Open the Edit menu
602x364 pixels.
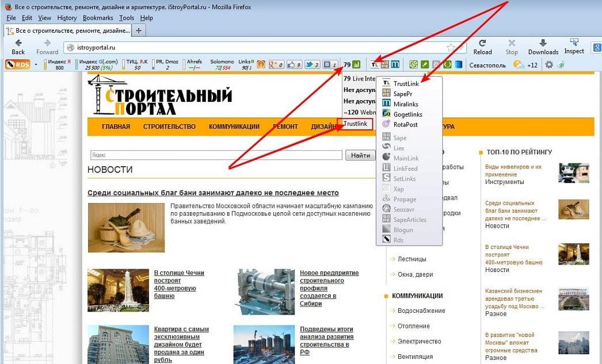[27, 18]
